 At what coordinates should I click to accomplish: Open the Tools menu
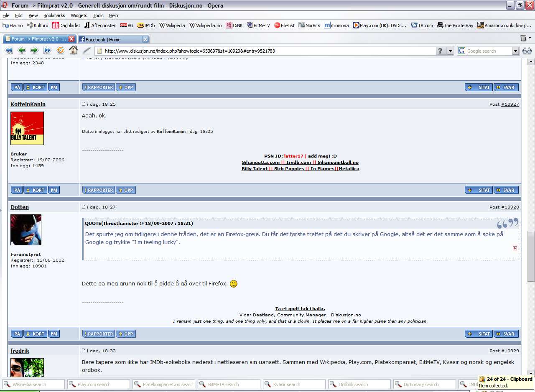pyautogui.click(x=98, y=15)
